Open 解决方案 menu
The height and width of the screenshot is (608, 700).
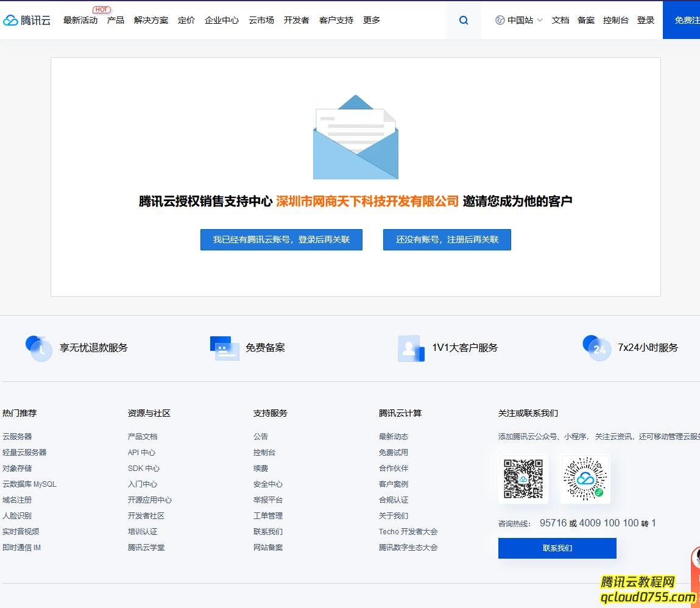151,20
